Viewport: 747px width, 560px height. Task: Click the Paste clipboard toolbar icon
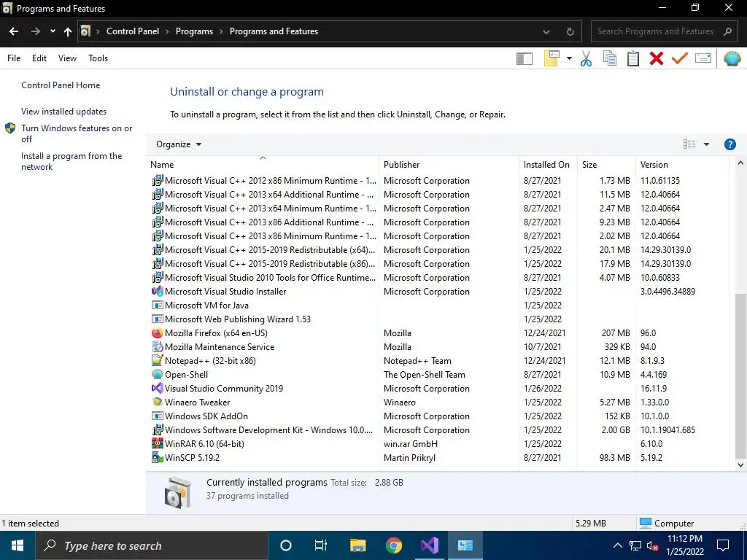point(633,58)
